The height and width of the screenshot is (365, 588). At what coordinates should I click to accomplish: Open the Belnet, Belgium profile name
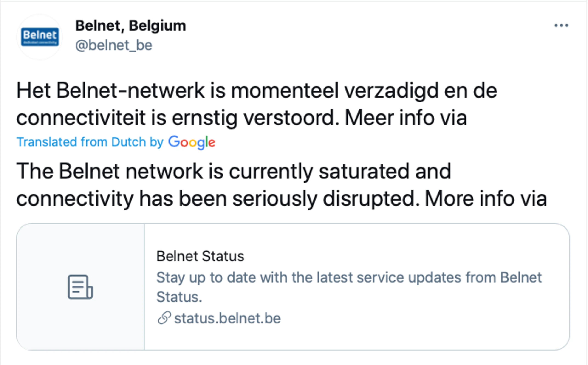click(x=131, y=25)
